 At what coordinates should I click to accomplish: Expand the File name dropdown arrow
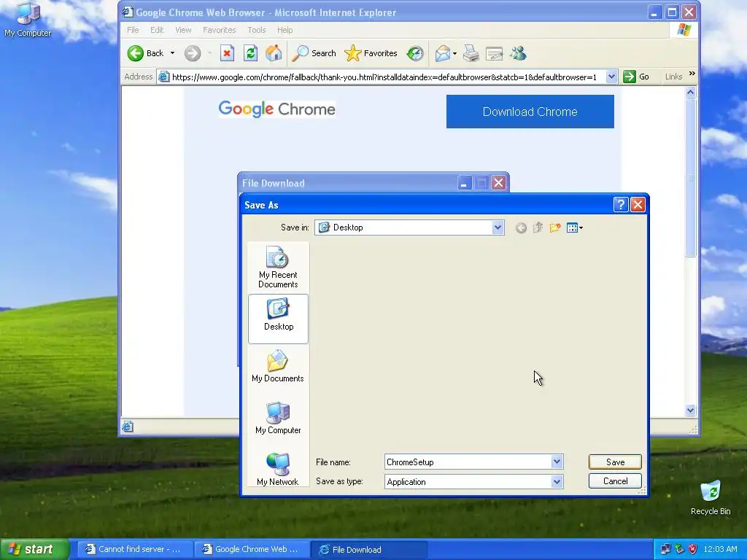pyautogui.click(x=557, y=462)
